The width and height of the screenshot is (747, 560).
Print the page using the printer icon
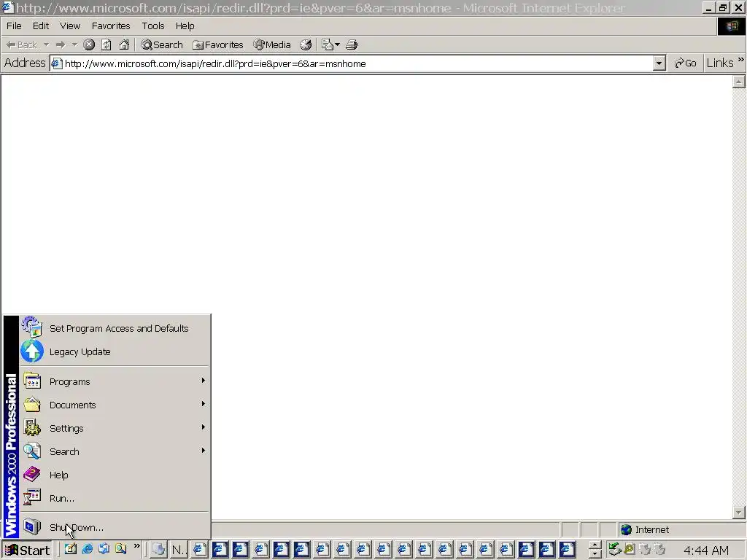pyautogui.click(x=352, y=44)
